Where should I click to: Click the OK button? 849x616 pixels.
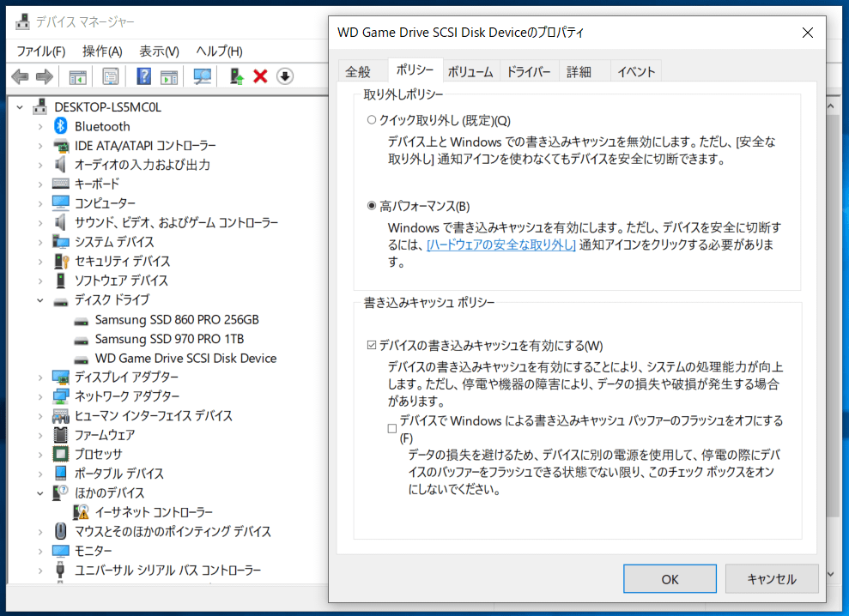(670, 579)
